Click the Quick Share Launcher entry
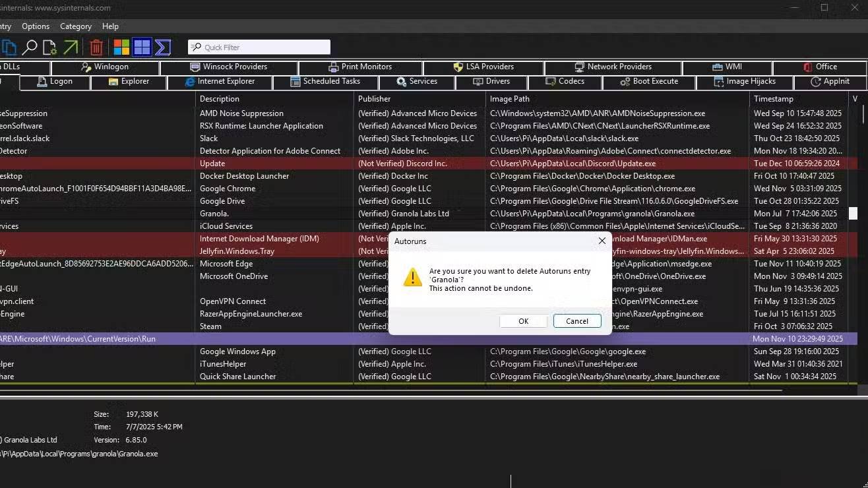The width and height of the screenshot is (868, 488). coord(237,377)
